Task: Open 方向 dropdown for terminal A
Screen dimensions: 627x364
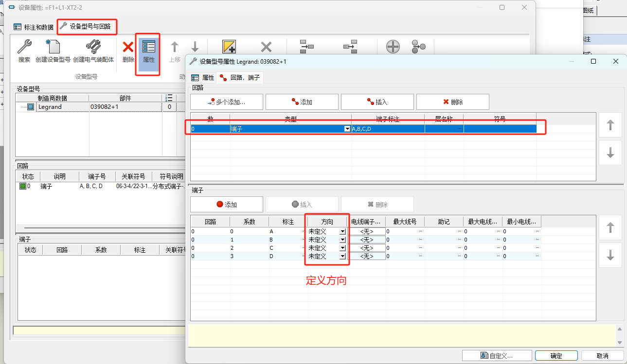Action: tap(343, 231)
